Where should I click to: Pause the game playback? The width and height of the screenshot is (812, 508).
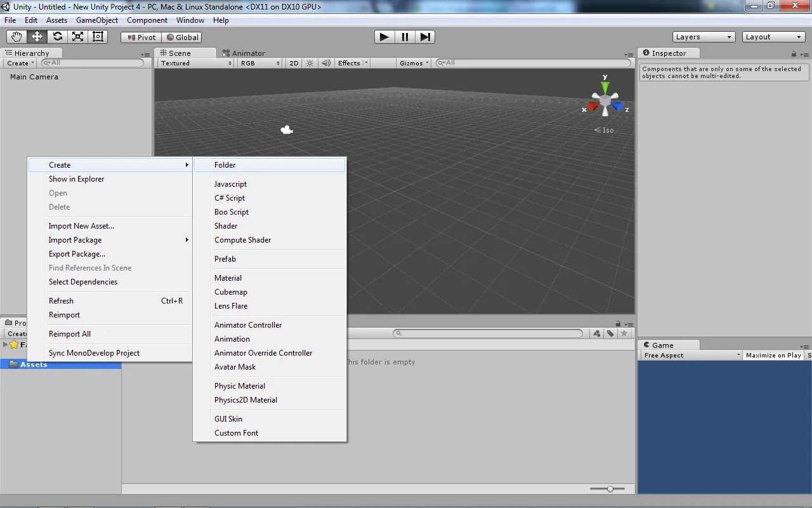pyautogui.click(x=405, y=37)
